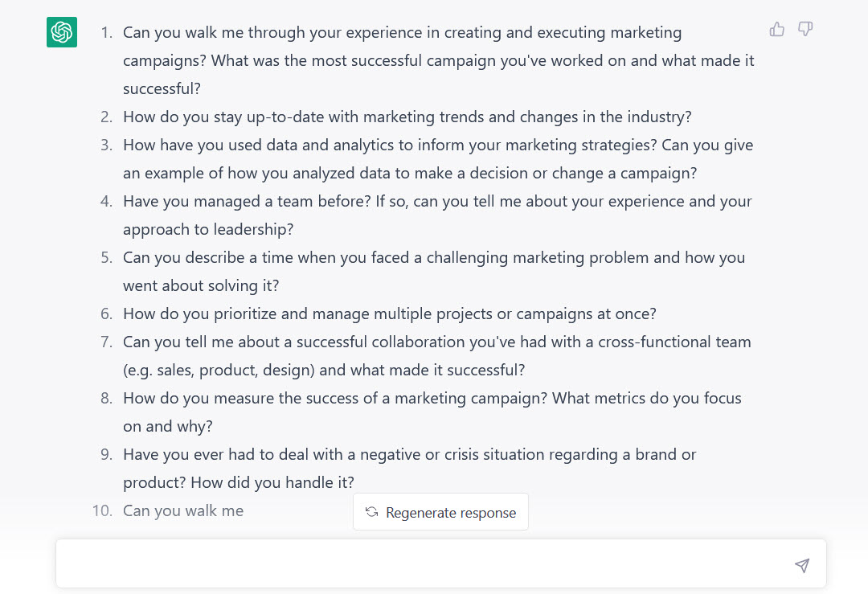Viewport: 868px width, 594px height.
Task: Click the ChatGPT logo avatar icon
Action: pos(61,32)
